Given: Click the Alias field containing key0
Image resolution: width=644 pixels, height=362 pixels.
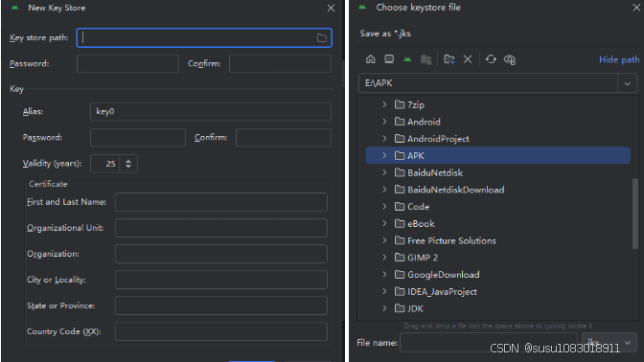Looking at the screenshot, I should (211, 112).
